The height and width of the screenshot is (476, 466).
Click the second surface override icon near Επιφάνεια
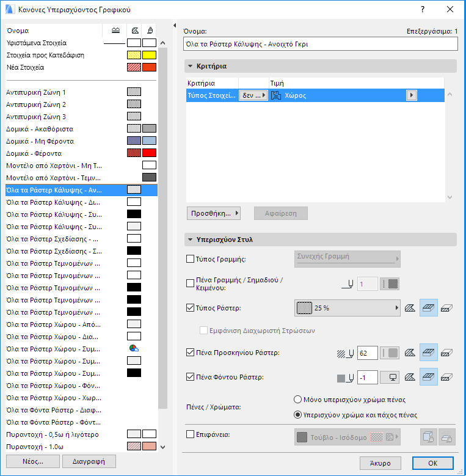click(446, 437)
